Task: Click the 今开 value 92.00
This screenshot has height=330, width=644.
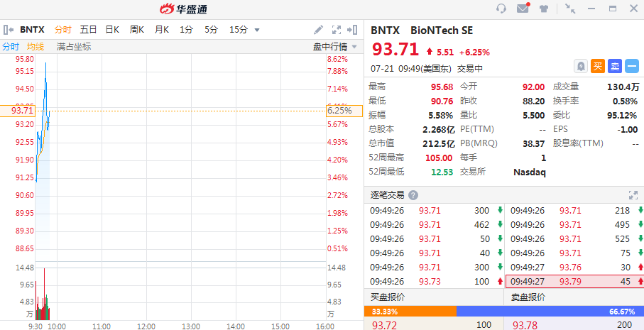Action: click(533, 87)
